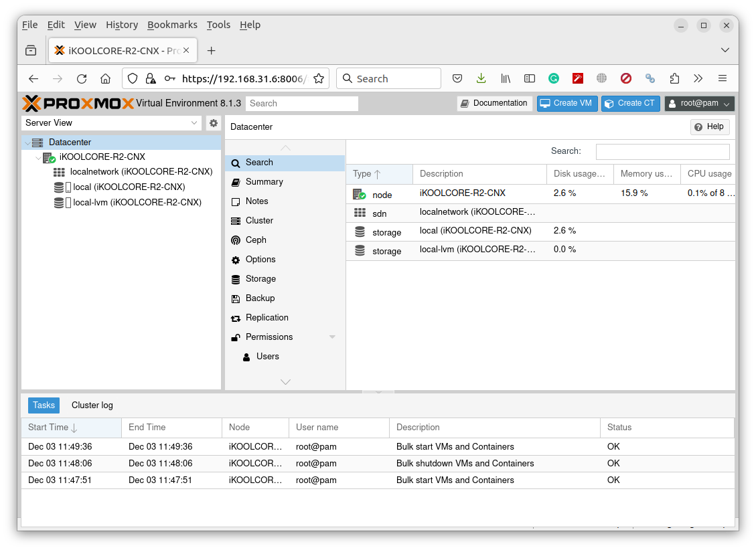The image size is (756, 550).
Task: Open the Documentation button
Action: click(x=495, y=103)
